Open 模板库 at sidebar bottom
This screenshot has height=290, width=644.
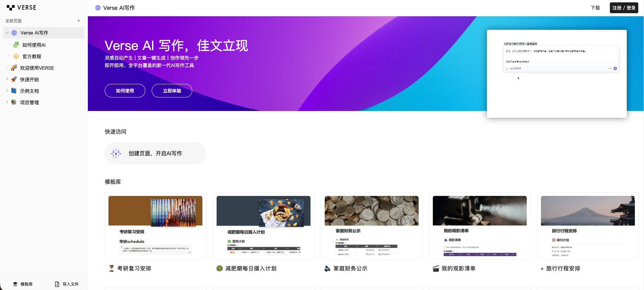coord(23,284)
